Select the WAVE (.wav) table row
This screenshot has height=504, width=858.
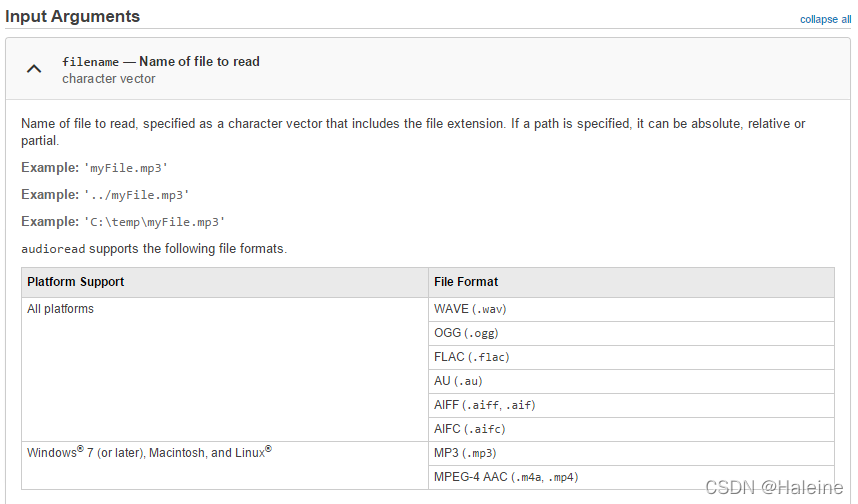point(631,309)
